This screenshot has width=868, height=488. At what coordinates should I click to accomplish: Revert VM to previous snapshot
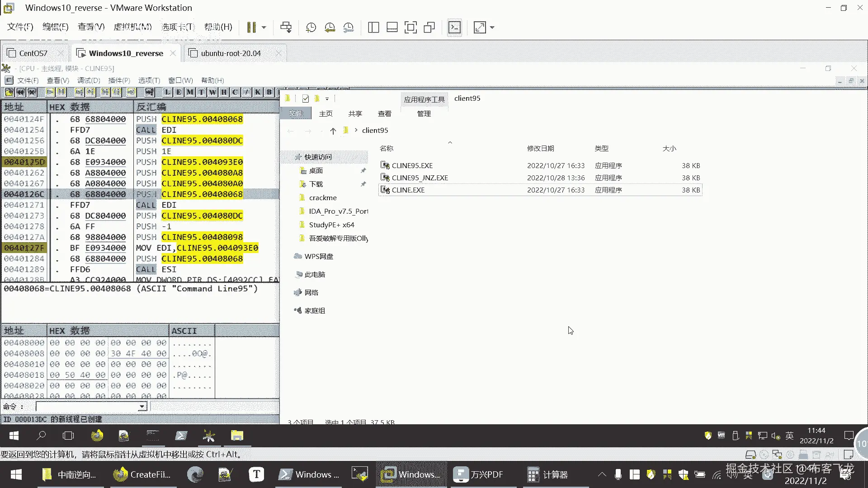click(330, 28)
